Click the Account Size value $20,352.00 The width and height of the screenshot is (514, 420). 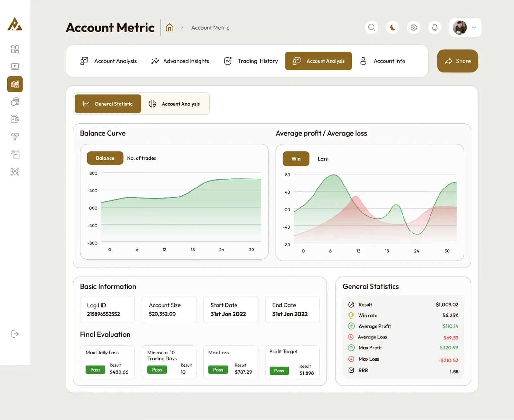point(162,314)
